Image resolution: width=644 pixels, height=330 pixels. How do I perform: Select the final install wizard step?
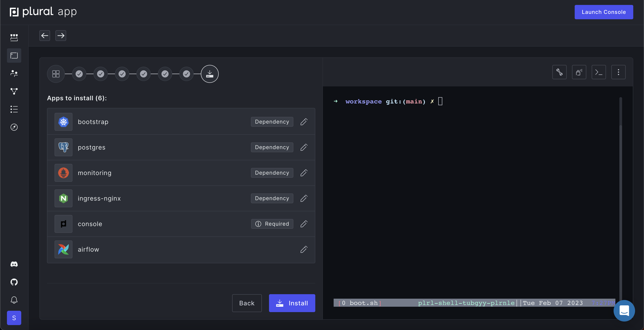210,74
